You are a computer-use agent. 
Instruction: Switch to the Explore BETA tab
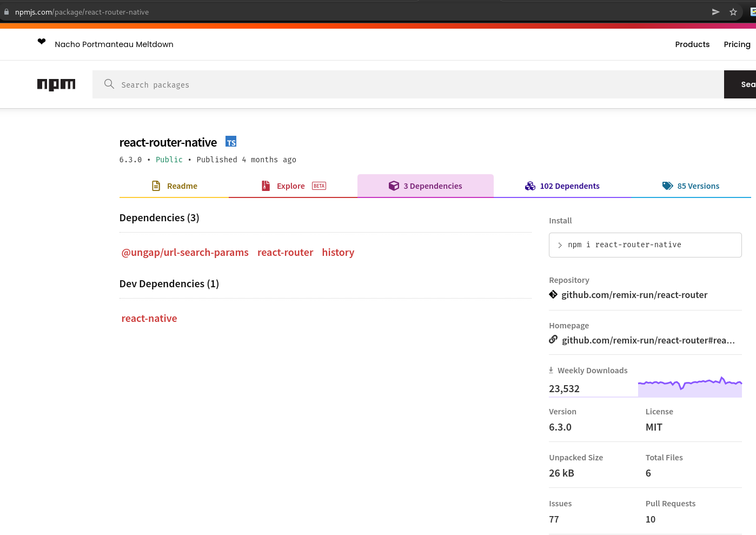291,186
